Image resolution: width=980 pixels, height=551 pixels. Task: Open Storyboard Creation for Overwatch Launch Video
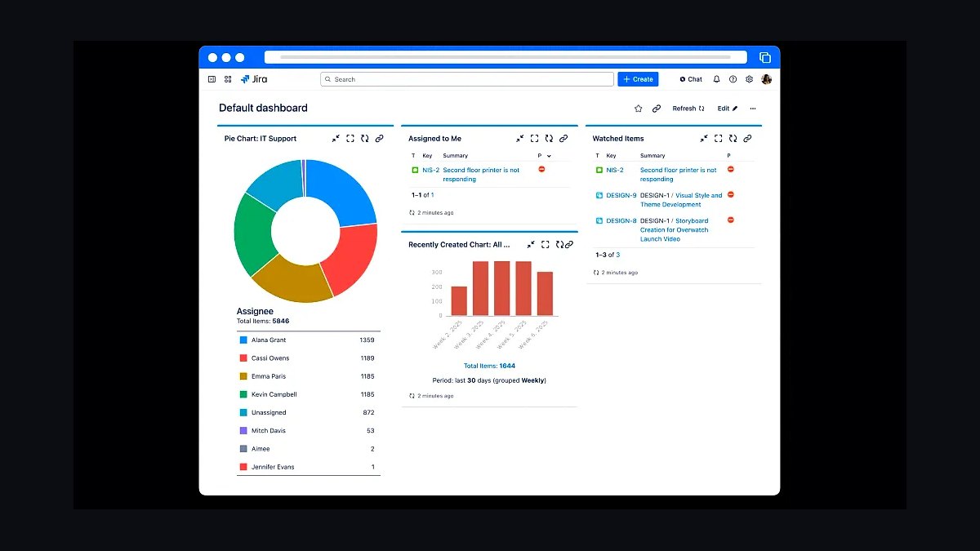[675, 230]
